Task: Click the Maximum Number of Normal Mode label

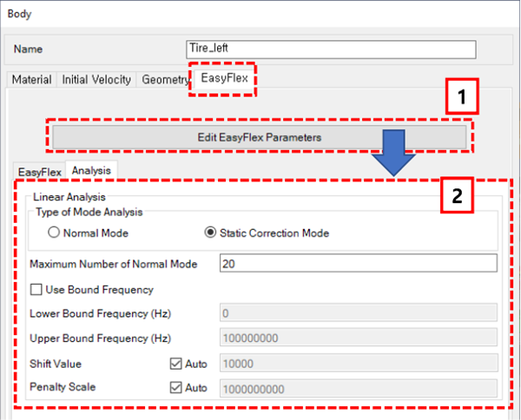Action: (x=113, y=264)
